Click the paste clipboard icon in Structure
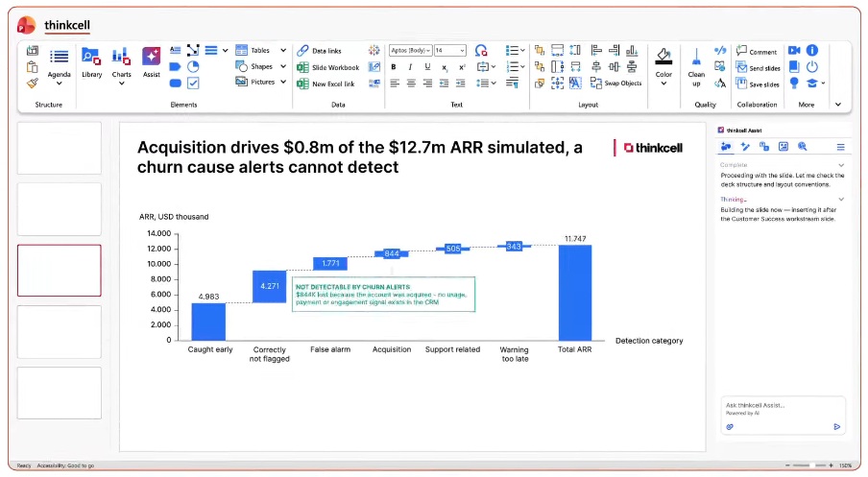868x477 pixels. coord(33,67)
